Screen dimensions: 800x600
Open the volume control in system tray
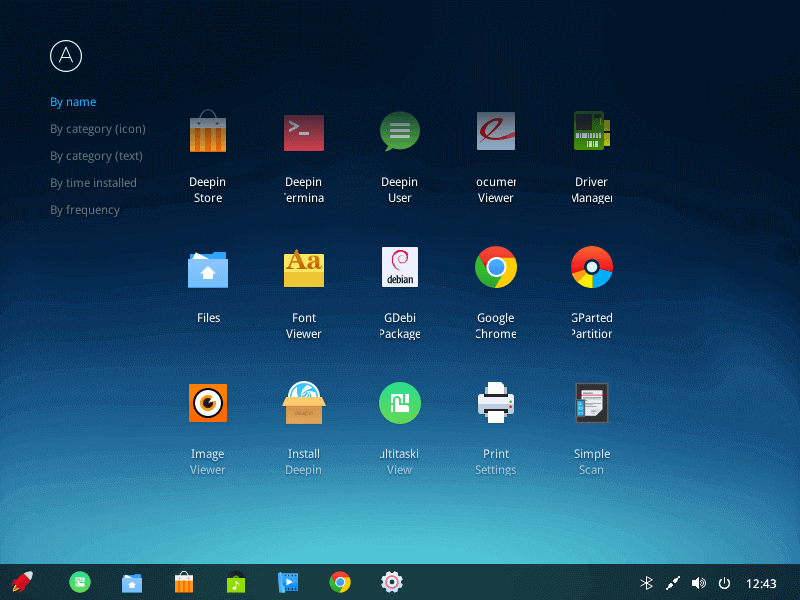click(x=698, y=583)
